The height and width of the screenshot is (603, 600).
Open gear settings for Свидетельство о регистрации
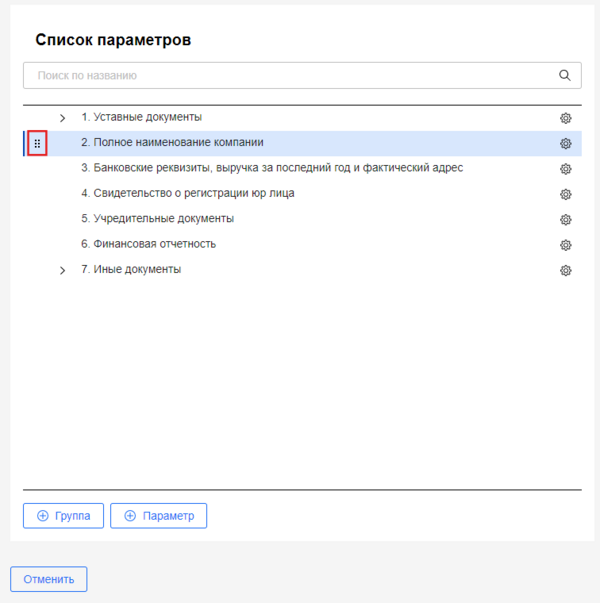click(x=565, y=194)
